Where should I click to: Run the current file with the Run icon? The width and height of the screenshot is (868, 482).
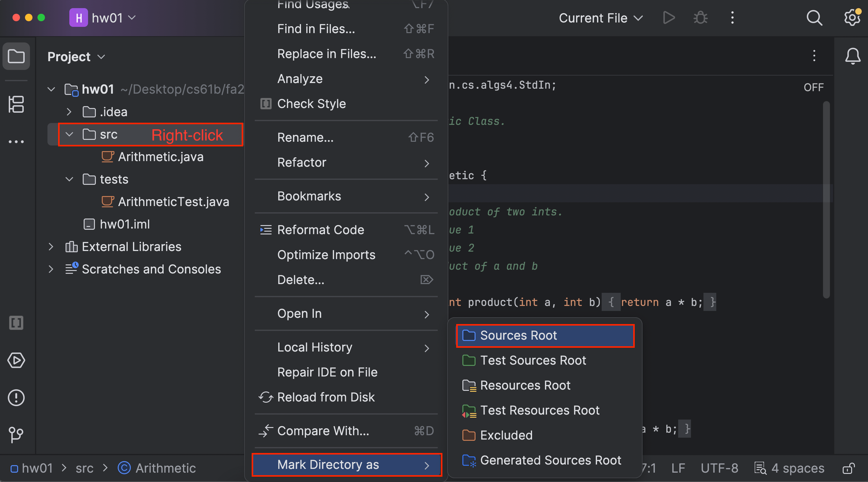click(x=668, y=18)
